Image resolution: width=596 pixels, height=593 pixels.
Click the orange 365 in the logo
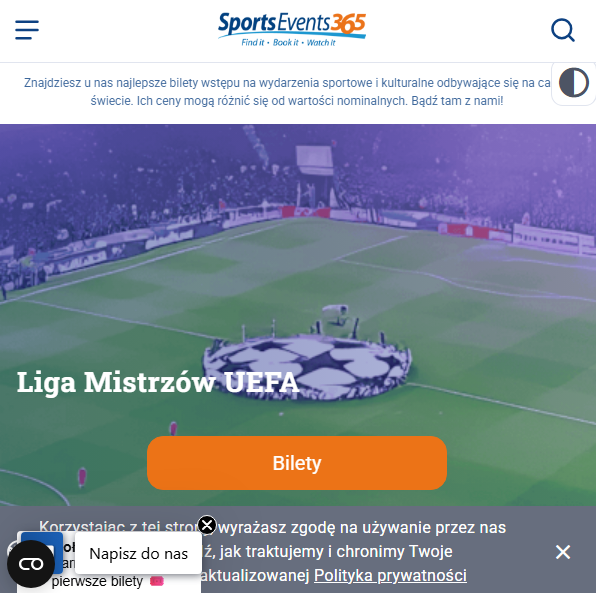(x=348, y=24)
